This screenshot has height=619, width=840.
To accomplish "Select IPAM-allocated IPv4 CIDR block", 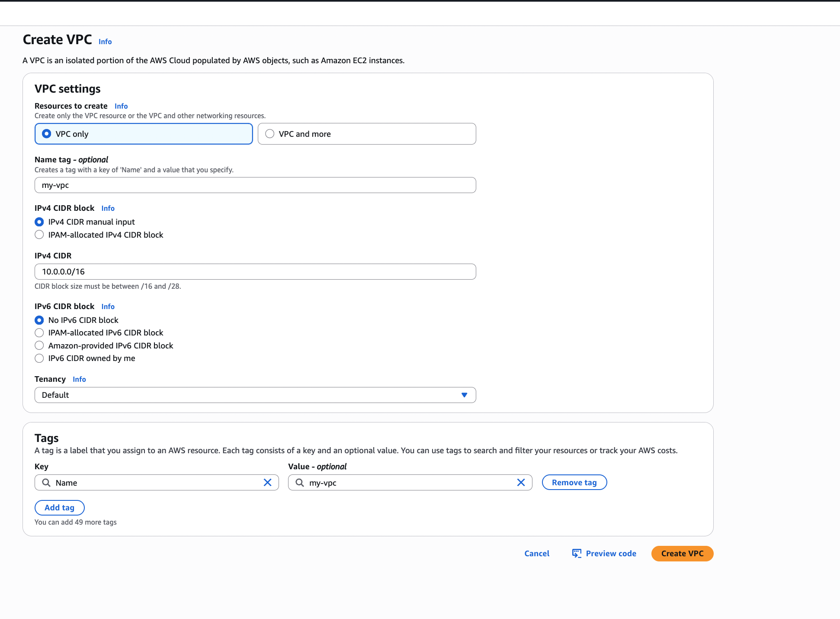I will coord(39,235).
